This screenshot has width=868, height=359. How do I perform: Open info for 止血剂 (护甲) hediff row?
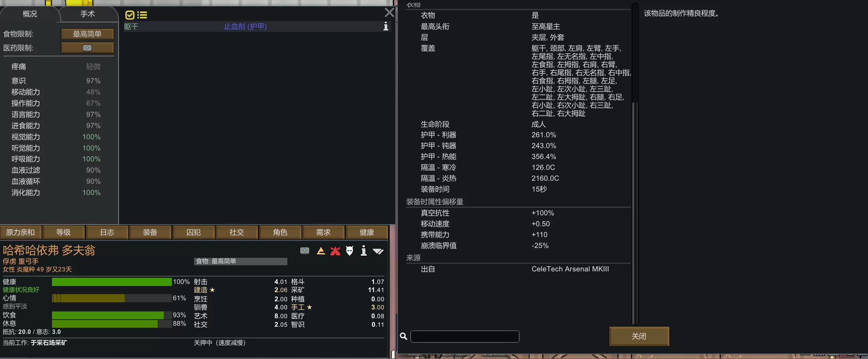click(x=386, y=26)
